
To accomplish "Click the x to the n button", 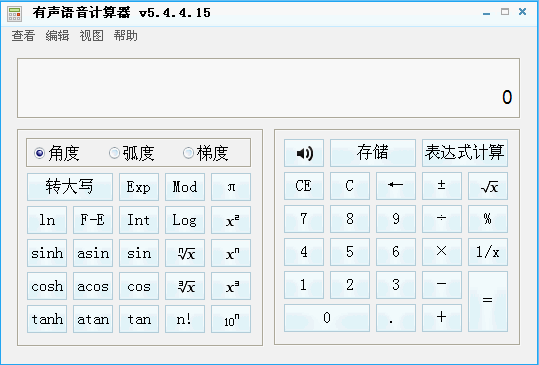I will (231, 253).
